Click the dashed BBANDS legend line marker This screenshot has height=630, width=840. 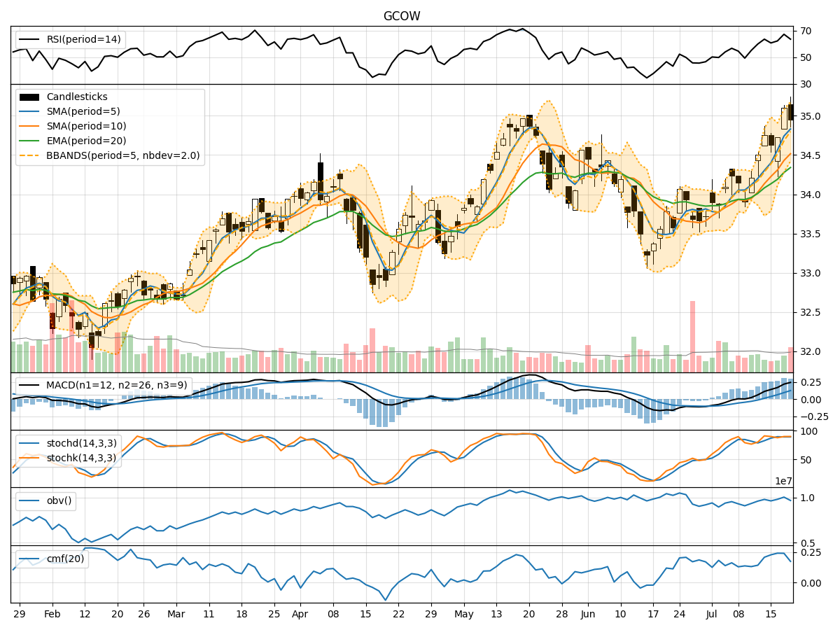pyautogui.click(x=30, y=155)
